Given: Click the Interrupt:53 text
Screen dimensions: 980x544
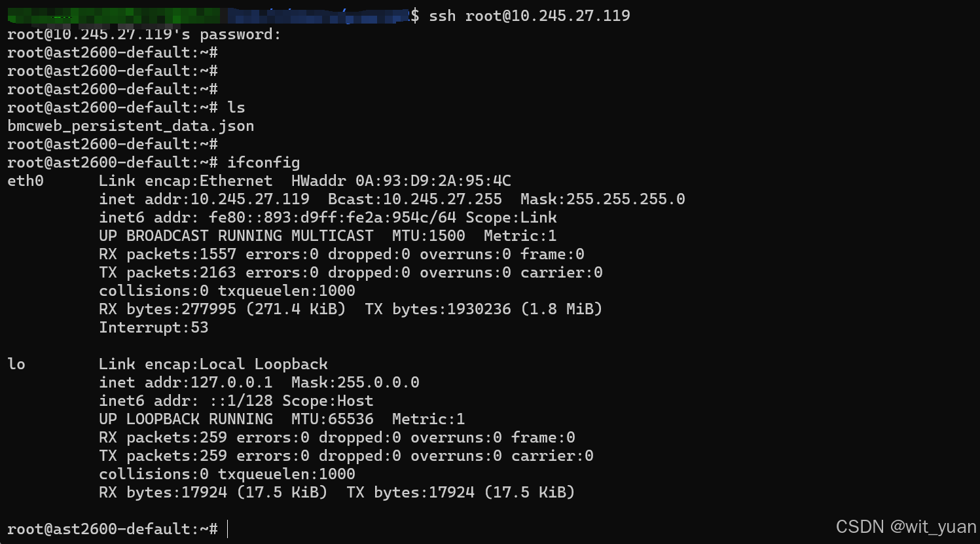Looking at the screenshot, I should (x=154, y=327).
